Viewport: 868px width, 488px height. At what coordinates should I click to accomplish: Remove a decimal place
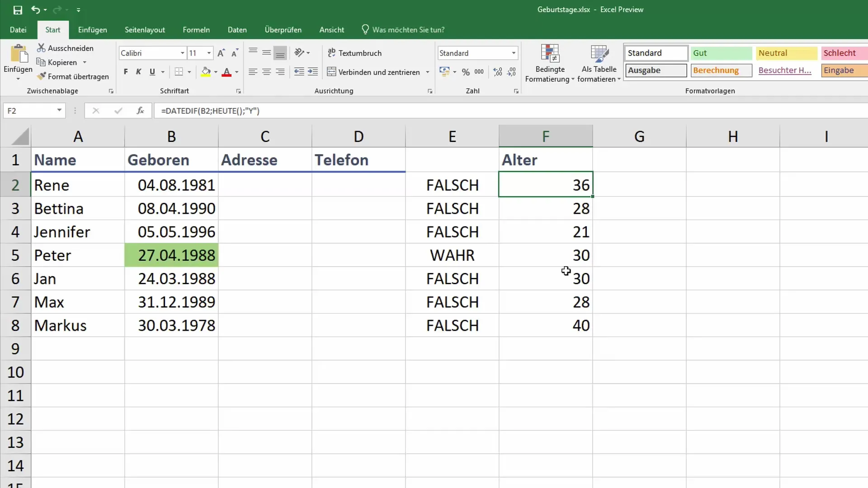(511, 72)
